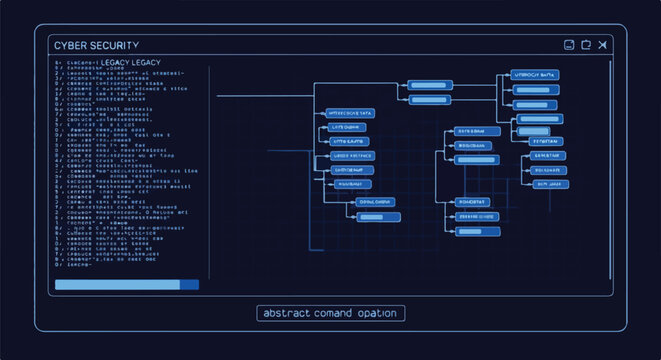
Task: Close the CYBER SECURITY window
Action: [x=602, y=45]
